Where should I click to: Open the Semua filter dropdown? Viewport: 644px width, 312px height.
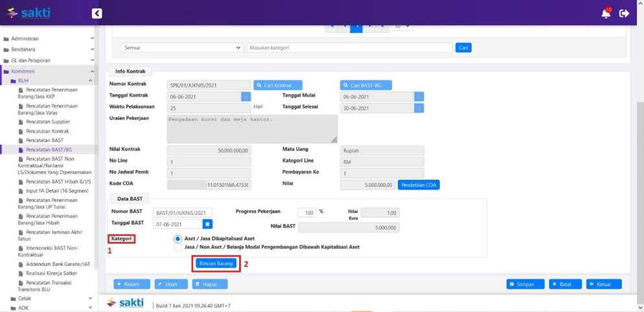(x=182, y=47)
